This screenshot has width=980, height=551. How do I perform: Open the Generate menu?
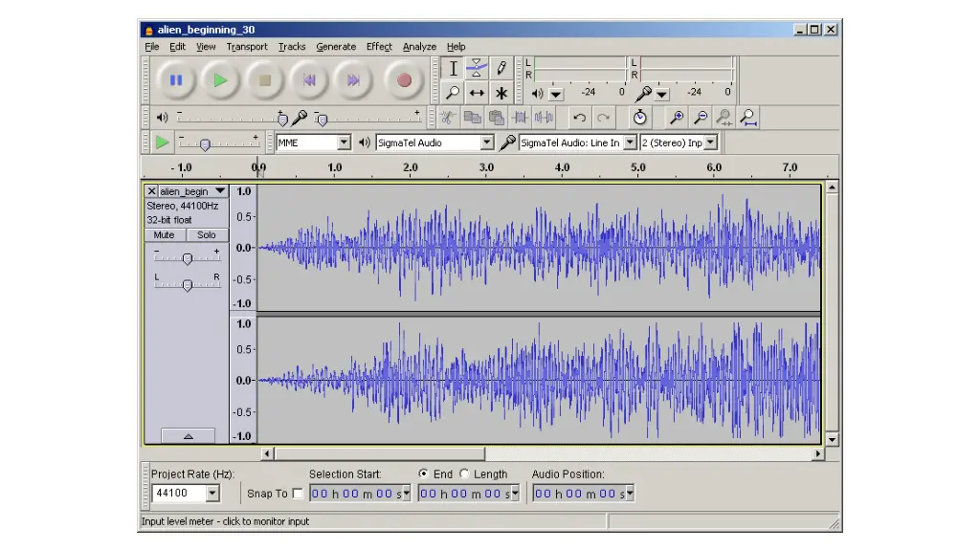[x=336, y=47]
